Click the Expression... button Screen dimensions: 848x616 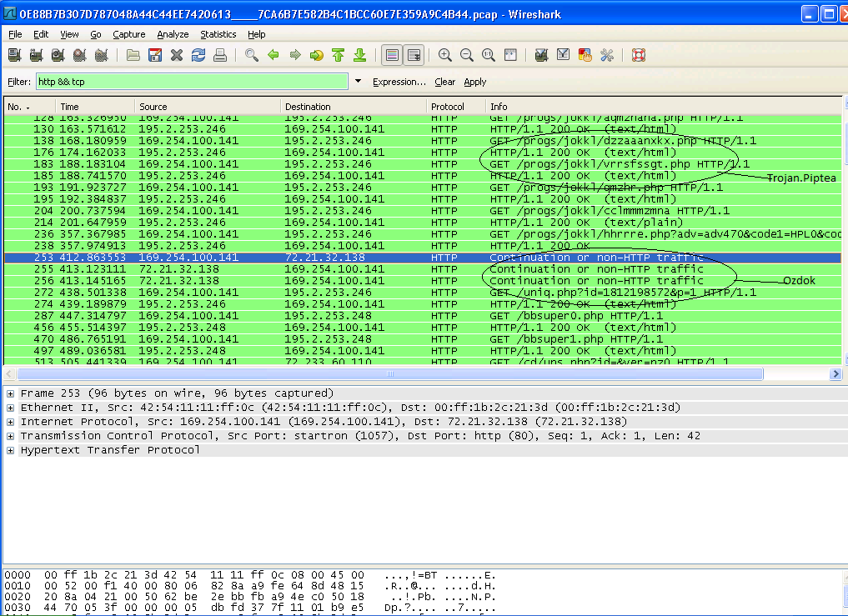[399, 82]
